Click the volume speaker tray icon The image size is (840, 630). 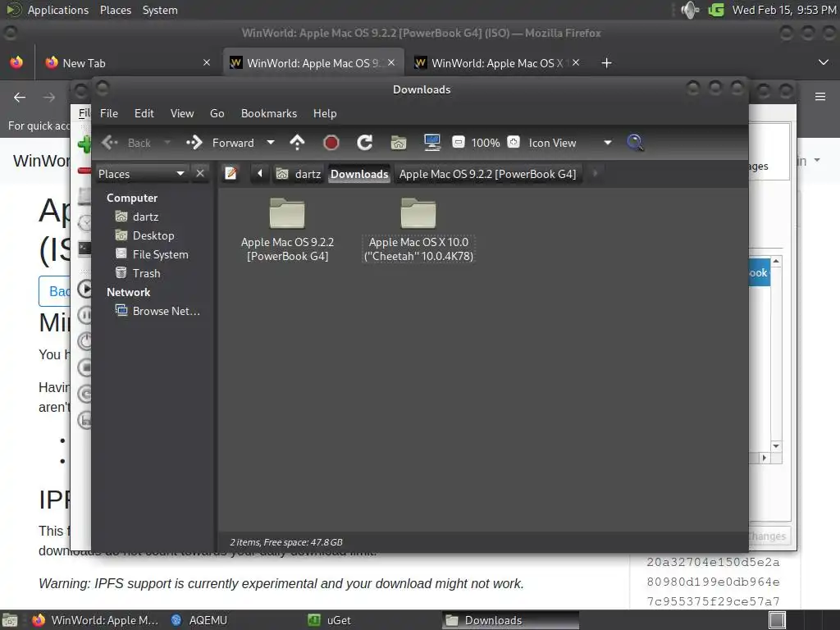point(689,10)
